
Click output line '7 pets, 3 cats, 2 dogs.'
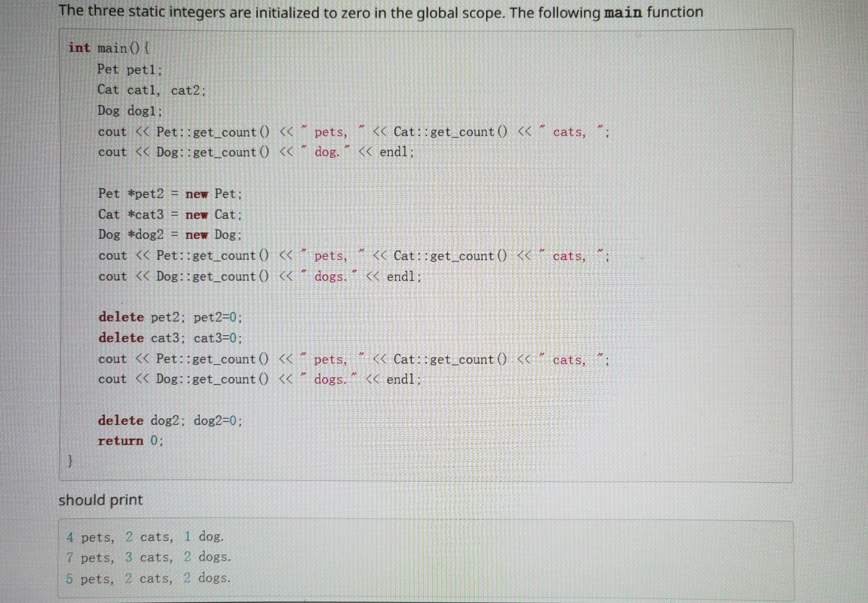point(148,557)
